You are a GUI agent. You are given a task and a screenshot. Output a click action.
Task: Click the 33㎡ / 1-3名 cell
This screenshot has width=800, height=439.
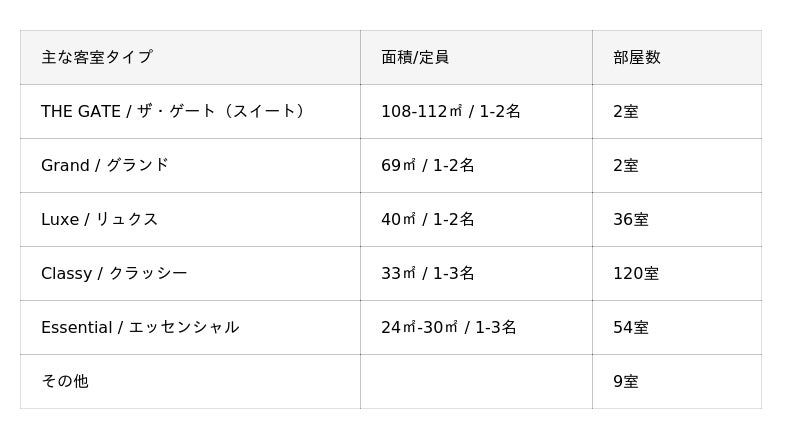coord(428,274)
